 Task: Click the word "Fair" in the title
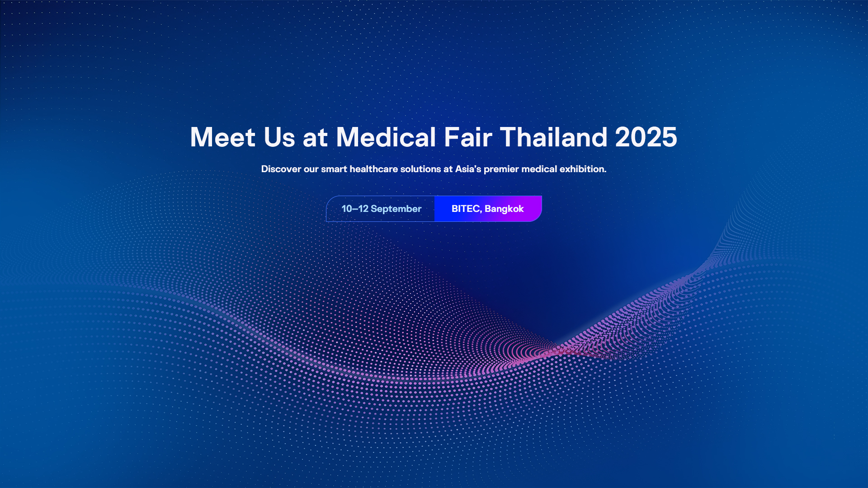pos(467,137)
